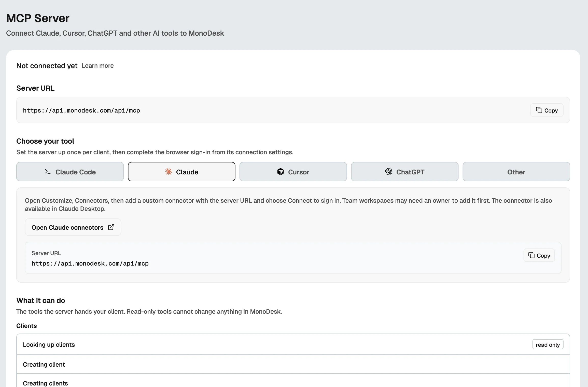This screenshot has height=387, width=588.
Task: Click the Cursor cube logo icon
Action: tap(281, 172)
